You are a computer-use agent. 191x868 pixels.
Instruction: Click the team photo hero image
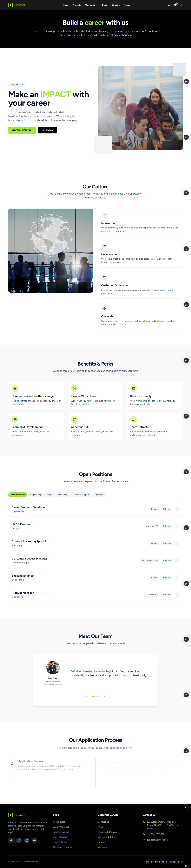140,108
